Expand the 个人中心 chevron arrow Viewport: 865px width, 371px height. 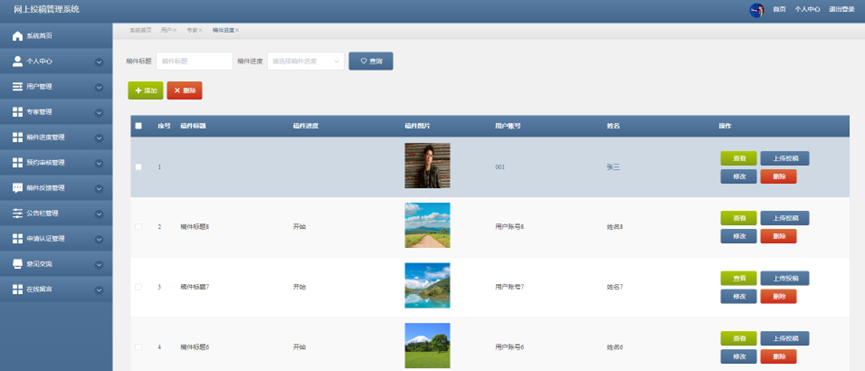99,62
